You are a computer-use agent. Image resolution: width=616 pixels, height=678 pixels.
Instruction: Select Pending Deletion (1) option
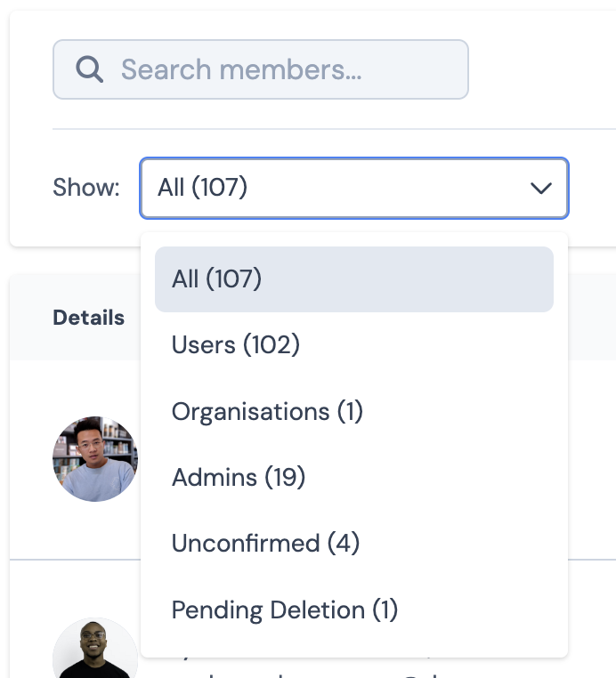click(x=285, y=610)
